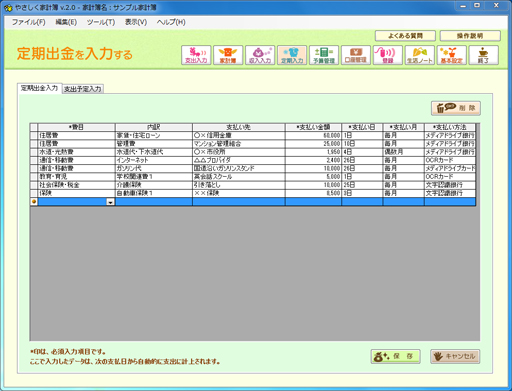Viewport: 512px width, 391px height.
Task: Click the 60,000 amount cell
Action: 313,135
